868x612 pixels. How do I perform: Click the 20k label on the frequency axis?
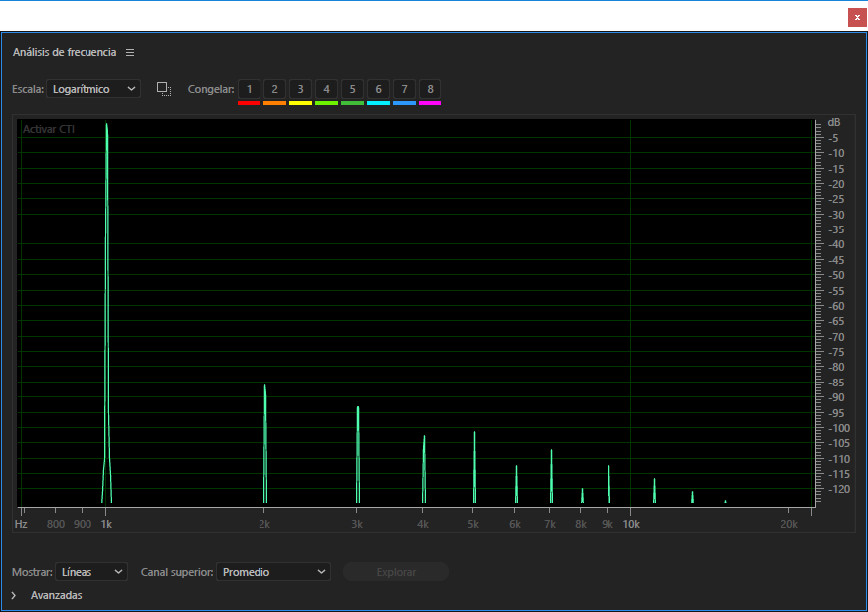tap(789, 524)
